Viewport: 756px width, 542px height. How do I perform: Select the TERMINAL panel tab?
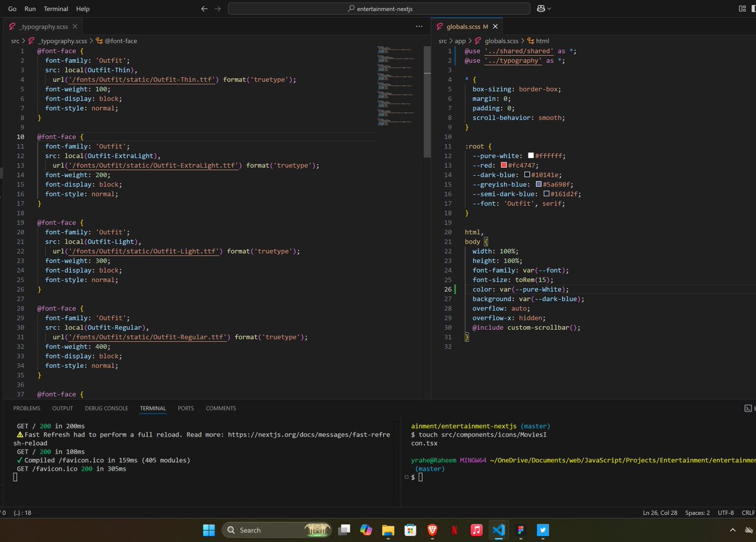tap(153, 408)
